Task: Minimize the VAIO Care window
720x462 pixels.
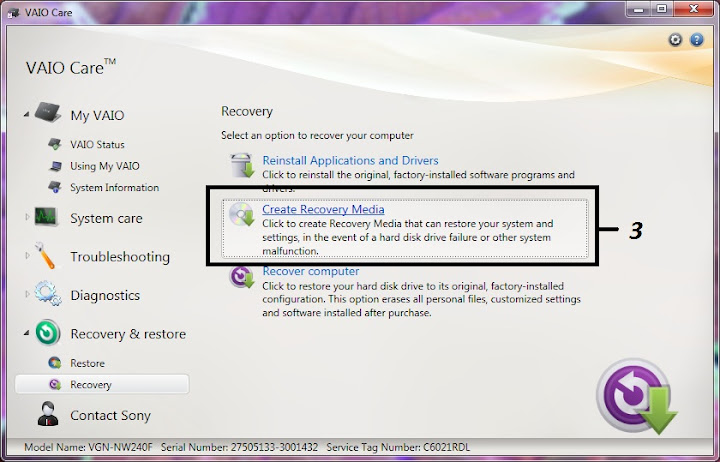Action: coord(640,9)
